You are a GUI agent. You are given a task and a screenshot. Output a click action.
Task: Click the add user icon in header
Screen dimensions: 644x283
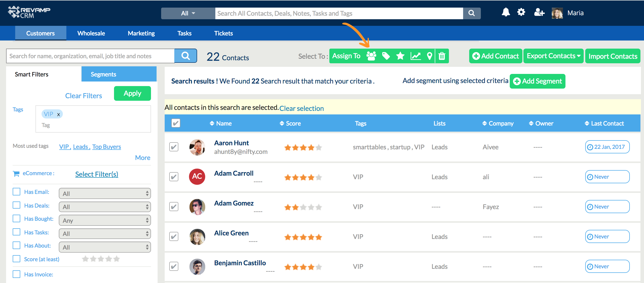point(539,12)
